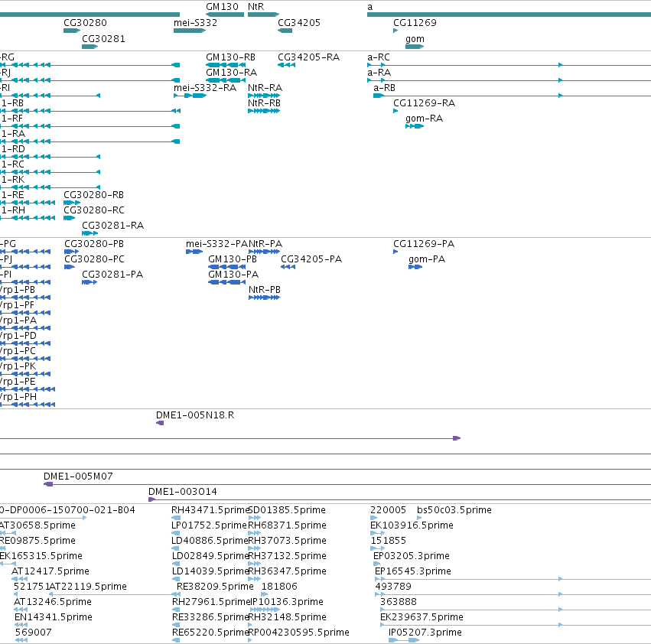Select the CG11269-PA protein
This screenshot has height=644, width=651.
click(395, 252)
